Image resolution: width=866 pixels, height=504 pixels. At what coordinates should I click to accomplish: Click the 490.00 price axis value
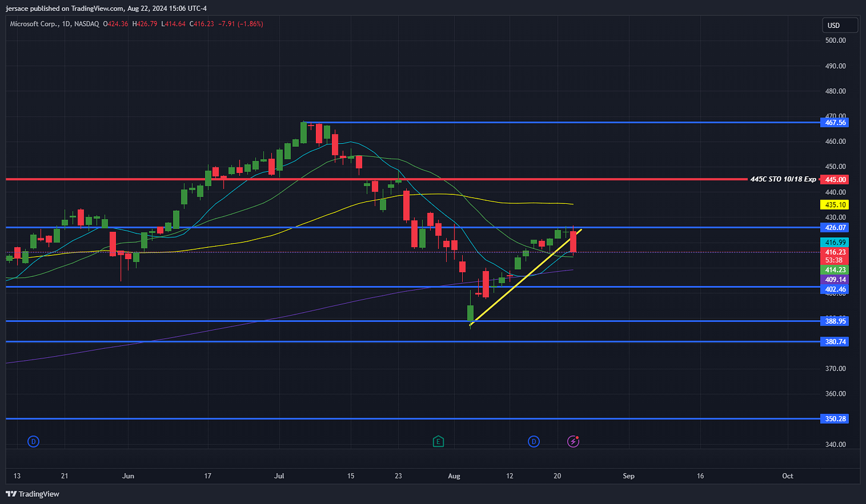[835, 66]
